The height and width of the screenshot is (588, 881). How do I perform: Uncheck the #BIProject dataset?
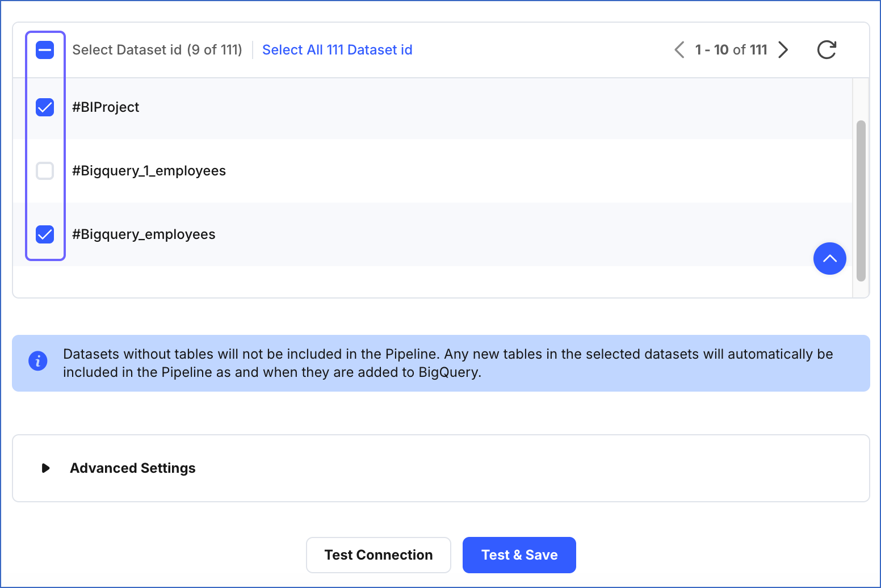click(45, 107)
